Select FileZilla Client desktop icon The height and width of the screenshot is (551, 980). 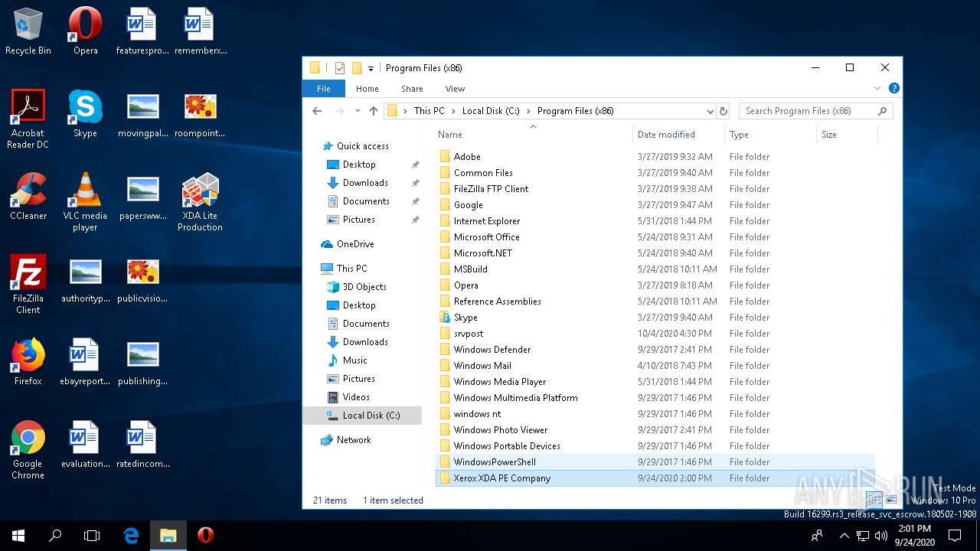[x=28, y=285]
